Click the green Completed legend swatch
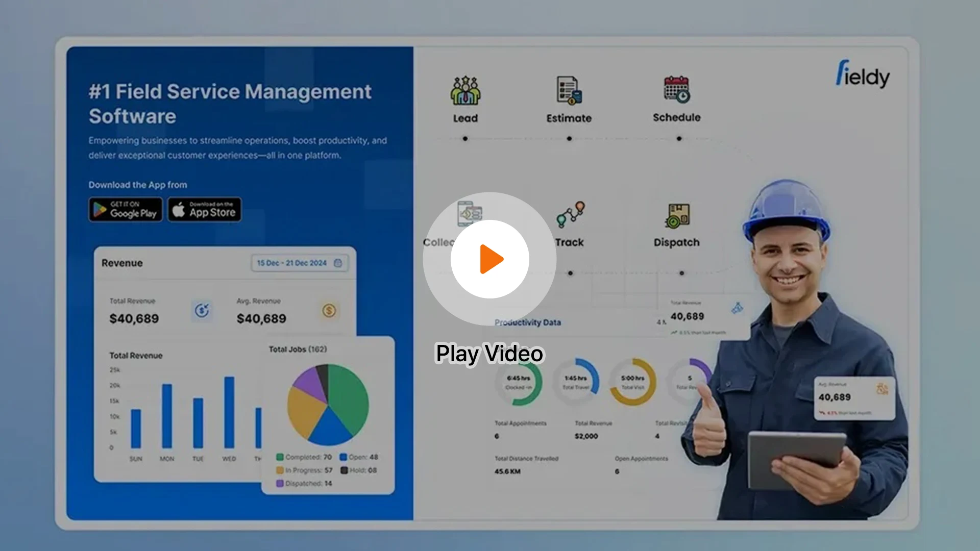 (x=280, y=457)
